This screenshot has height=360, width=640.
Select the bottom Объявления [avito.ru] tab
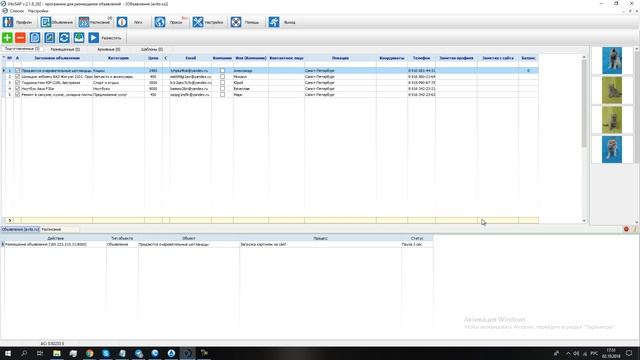(x=20, y=229)
